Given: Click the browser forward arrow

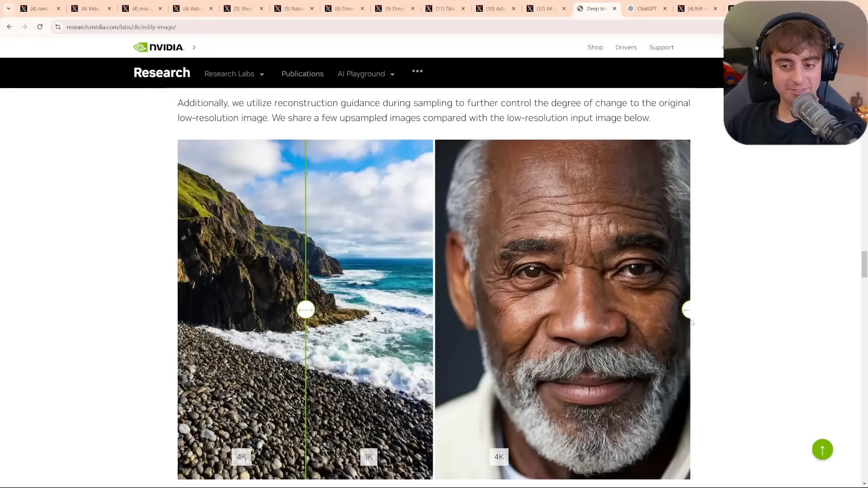Looking at the screenshot, I should tap(24, 27).
